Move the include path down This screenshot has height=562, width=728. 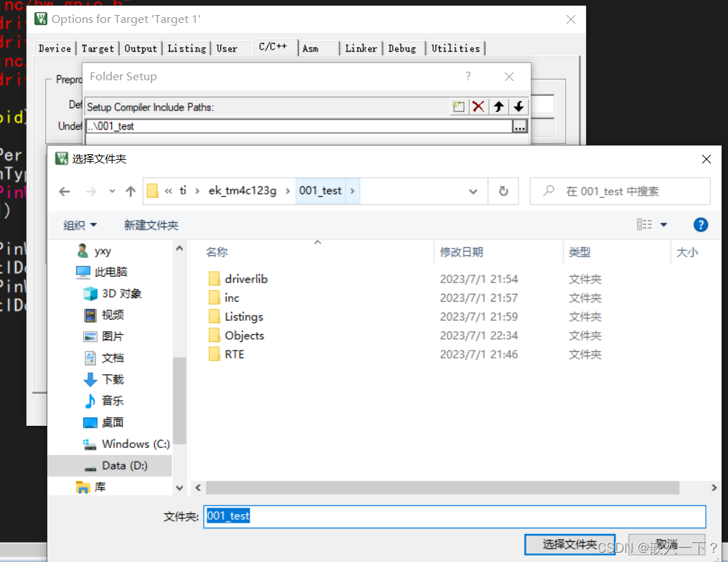tap(519, 107)
